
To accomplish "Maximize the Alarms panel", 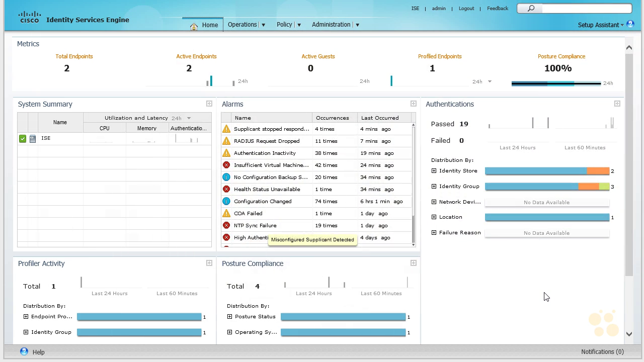I will coord(414,104).
